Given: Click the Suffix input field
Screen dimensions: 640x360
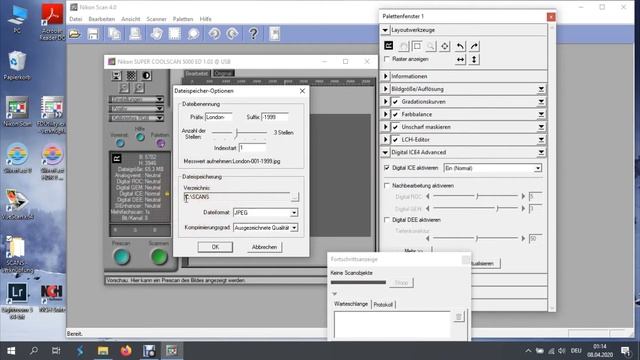Looking at the screenshot, I should tap(275, 117).
